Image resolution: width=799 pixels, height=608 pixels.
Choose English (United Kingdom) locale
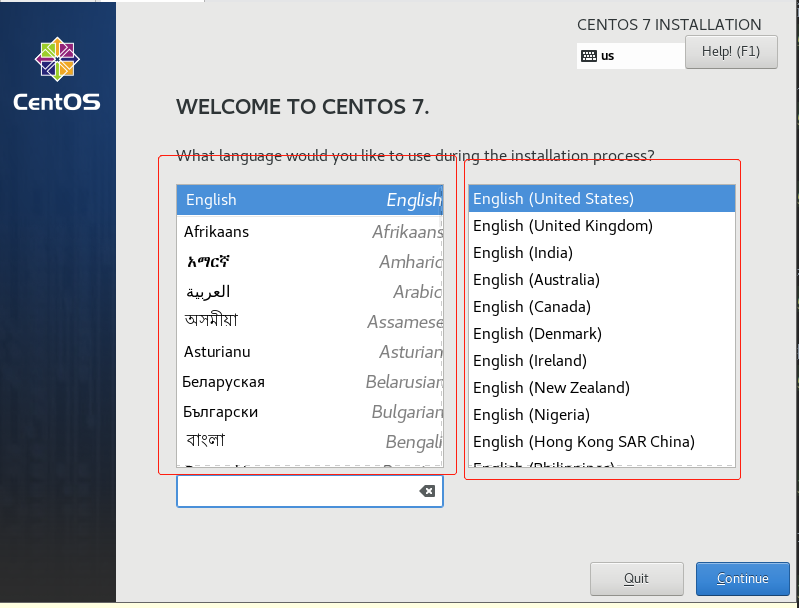coord(601,226)
